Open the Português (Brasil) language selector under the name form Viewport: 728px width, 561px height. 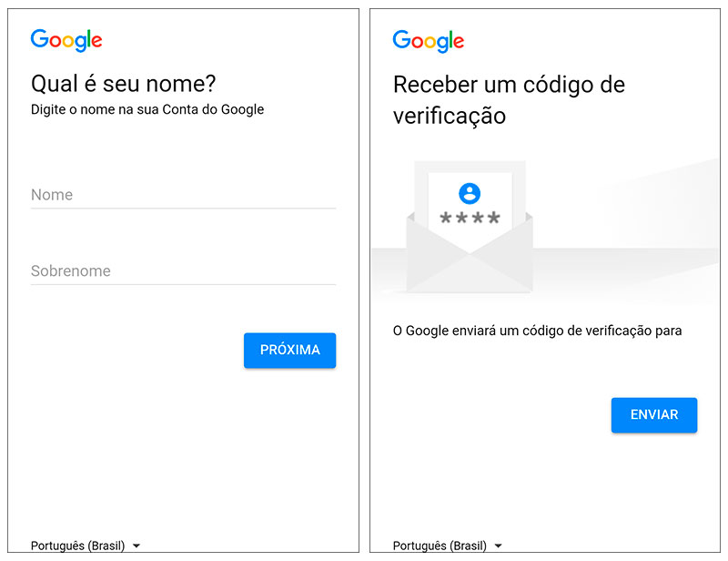pyautogui.click(x=80, y=546)
